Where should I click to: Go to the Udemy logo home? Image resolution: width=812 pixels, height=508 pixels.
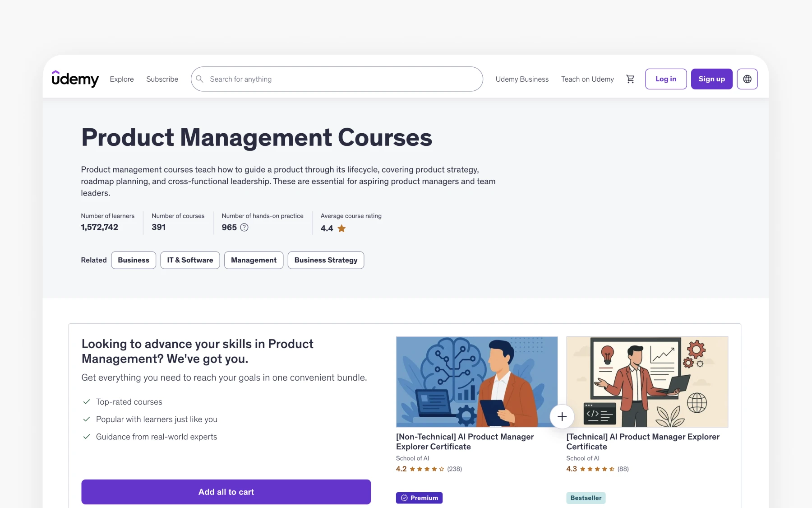click(75, 79)
